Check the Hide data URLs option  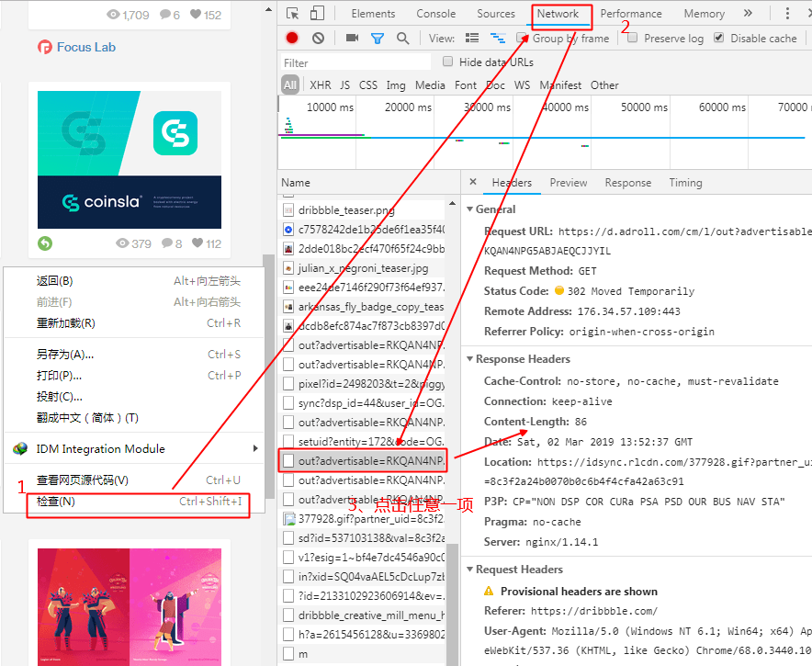448,62
